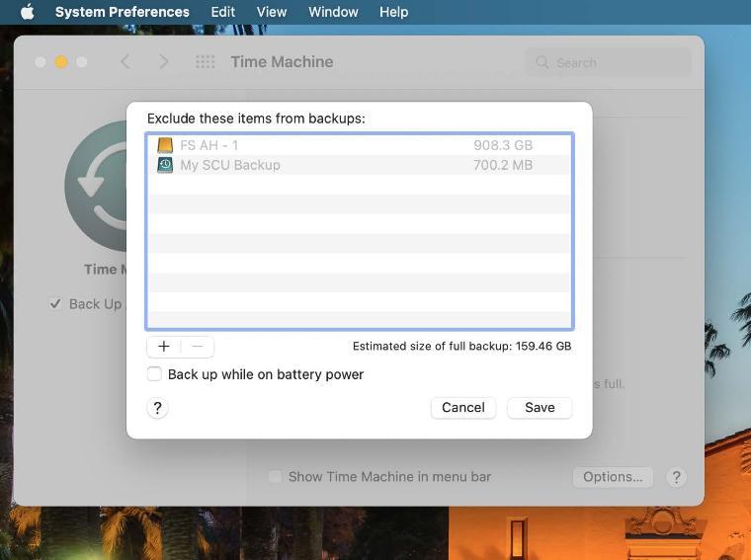Cancel the exclusion dialog
Screen dimensions: 751x560
click(x=463, y=407)
